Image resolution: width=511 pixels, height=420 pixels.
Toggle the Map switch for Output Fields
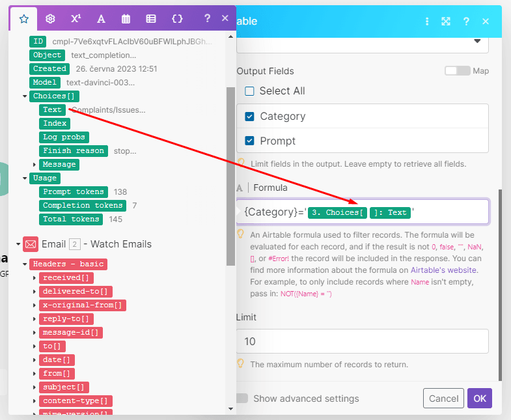457,71
